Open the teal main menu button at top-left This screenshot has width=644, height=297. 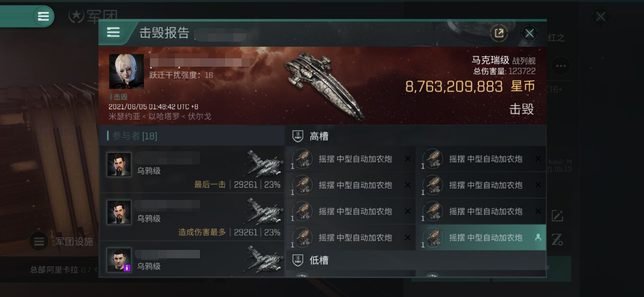click(x=43, y=17)
